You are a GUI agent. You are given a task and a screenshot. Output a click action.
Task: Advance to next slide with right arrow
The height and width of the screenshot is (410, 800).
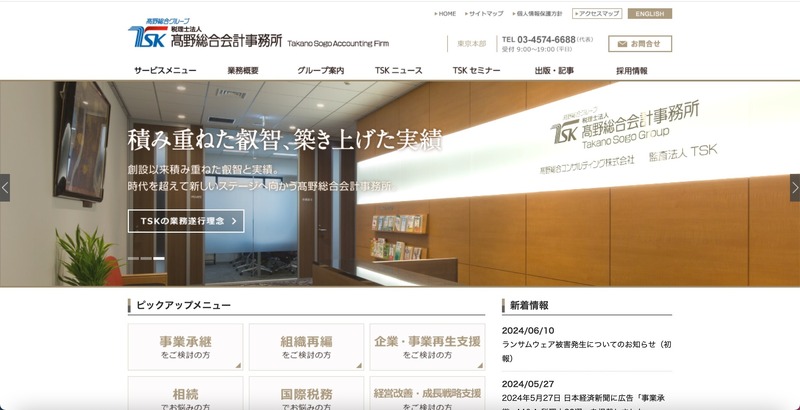(794, 187)
